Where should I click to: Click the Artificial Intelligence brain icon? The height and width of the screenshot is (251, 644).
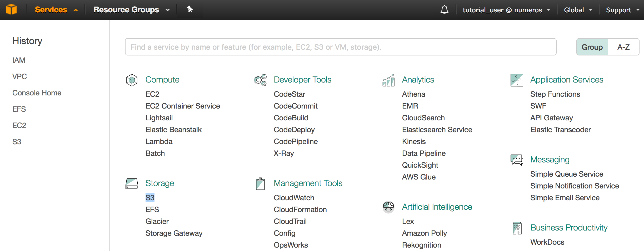tap(388, 207)
